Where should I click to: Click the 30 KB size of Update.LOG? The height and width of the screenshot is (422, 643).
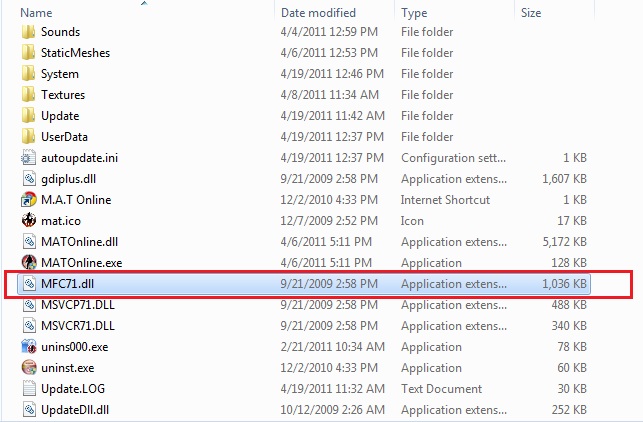pos(572,389)
